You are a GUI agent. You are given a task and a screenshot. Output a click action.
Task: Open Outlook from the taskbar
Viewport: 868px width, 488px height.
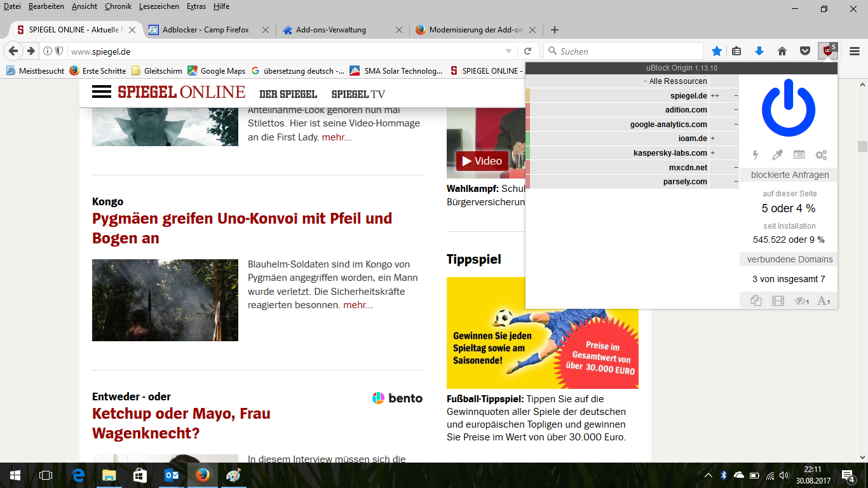click(x=172, y=475)
